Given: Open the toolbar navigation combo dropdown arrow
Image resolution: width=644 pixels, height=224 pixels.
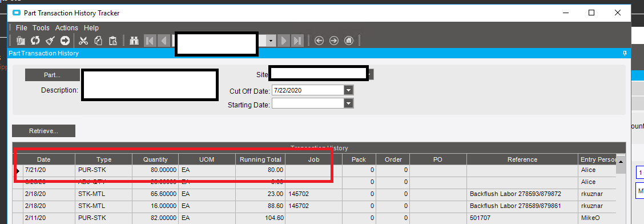Looking at the screenshot, I should click(x=271, y=40).
